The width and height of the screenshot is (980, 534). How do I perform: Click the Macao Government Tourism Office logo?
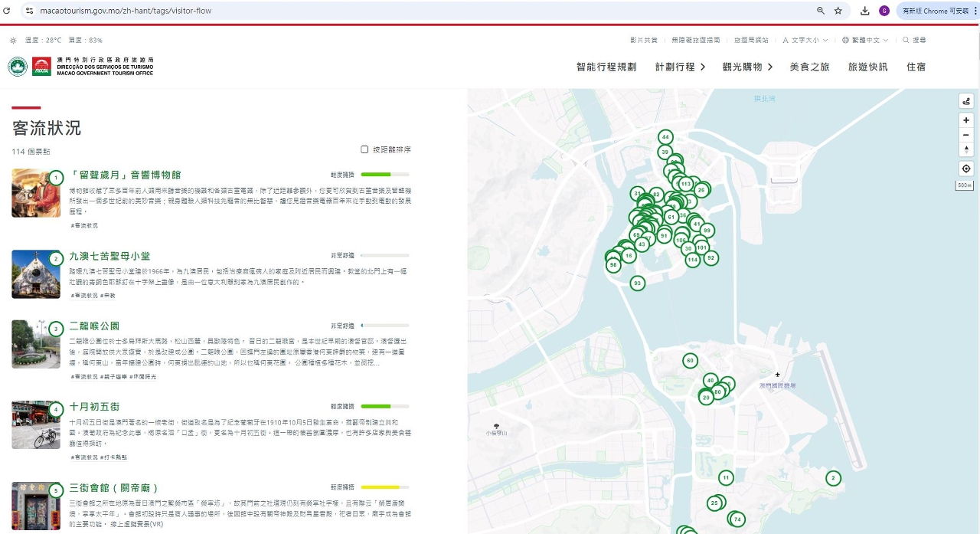[80, 66]
